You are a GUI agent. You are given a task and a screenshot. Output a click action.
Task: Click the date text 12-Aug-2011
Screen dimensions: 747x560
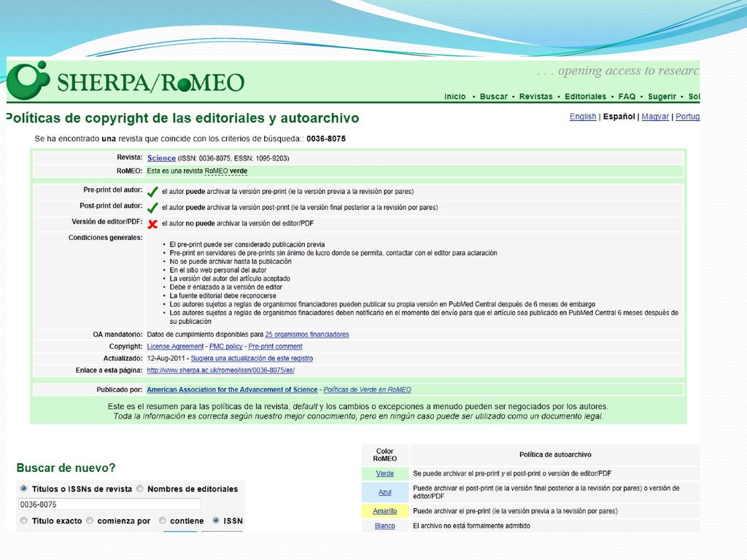[x=166, y=359]
